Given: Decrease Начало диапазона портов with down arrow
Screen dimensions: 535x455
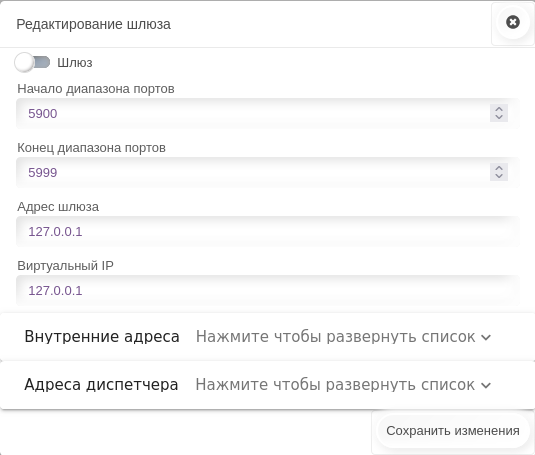Looking at the screenshot, I should point(499,117).
